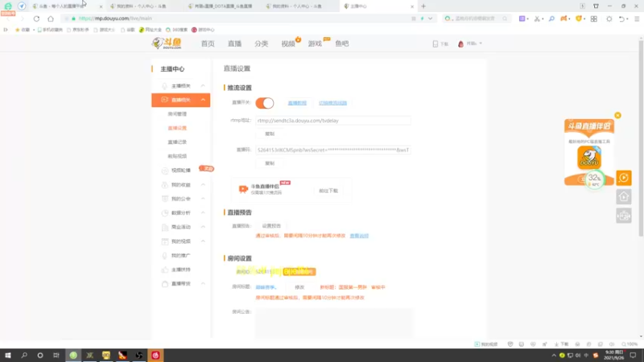This screenshot has width=644, height=362.
Task: Expand the 我的收益 sidebar section
Action: click(x=203, y=185)
